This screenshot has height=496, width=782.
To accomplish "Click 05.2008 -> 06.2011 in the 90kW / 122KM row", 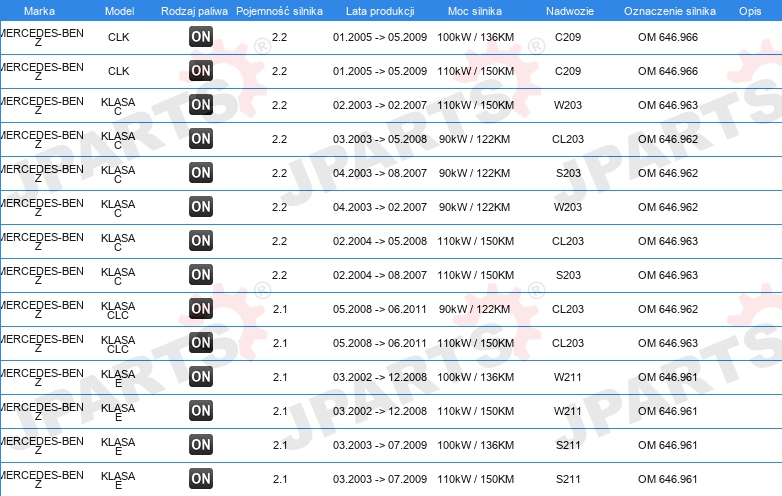I will 380,309.
